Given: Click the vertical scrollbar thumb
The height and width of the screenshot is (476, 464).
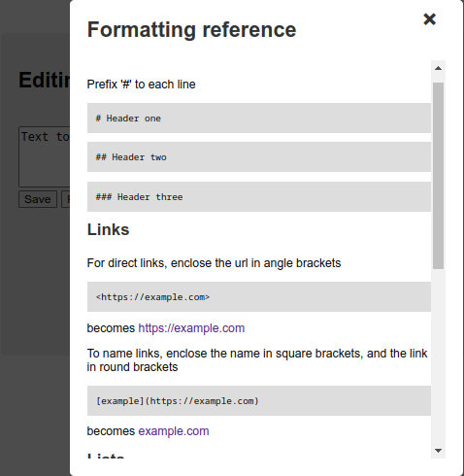Looking at the screenshot, I should pyautogui.click(x=438, y=176).
